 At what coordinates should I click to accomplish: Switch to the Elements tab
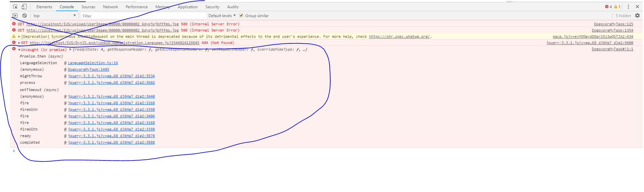click(44, 7)
